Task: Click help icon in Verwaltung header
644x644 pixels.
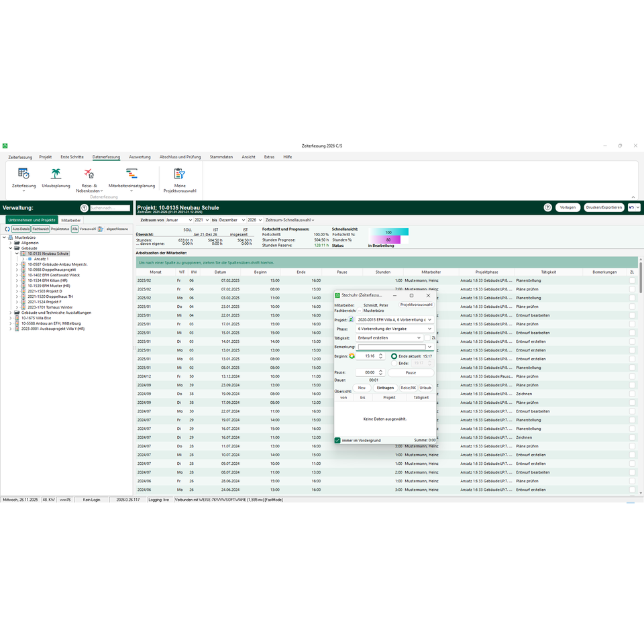Action: pyautogui.click(x=85, y=208)
